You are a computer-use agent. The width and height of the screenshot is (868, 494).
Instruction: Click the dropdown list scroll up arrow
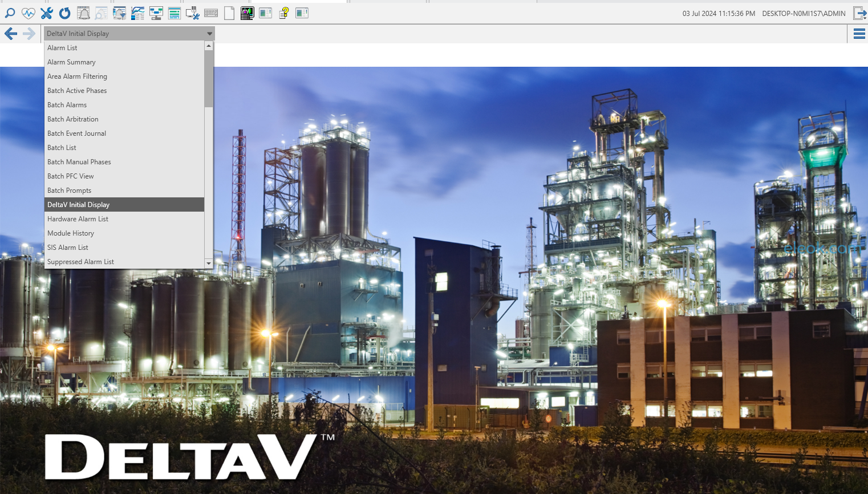pyautogui.click(x=209, y=46)
